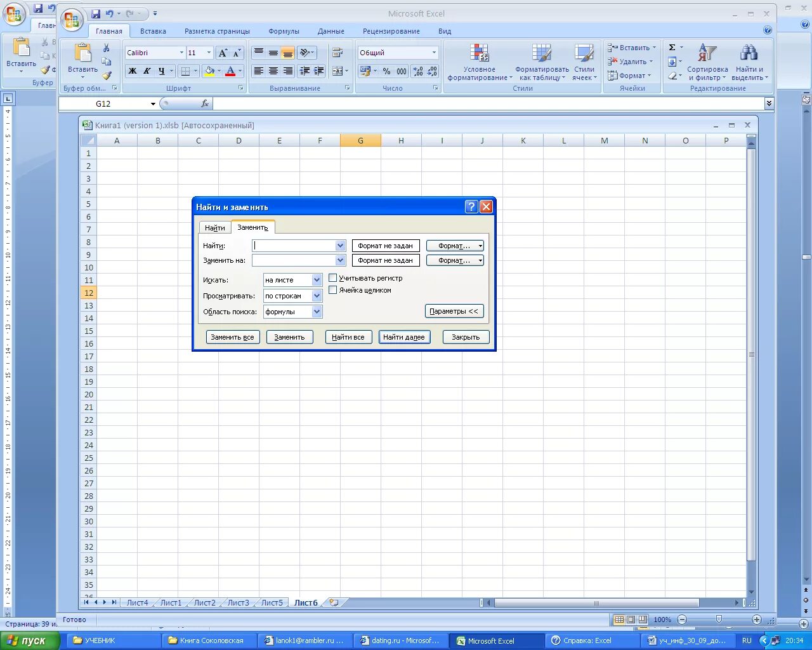Enable the Ячейка целиком checkbox
812x650 pixels.
[x=332, y=290]
